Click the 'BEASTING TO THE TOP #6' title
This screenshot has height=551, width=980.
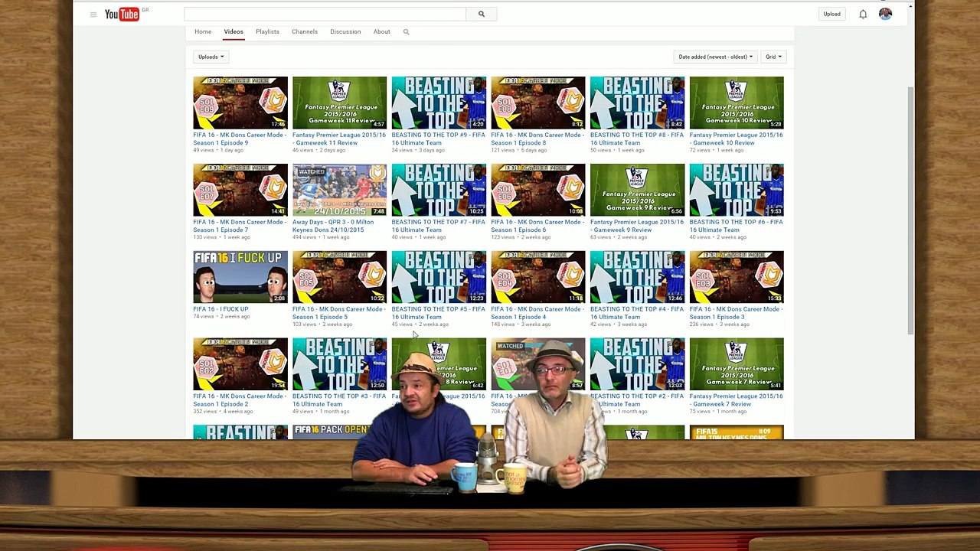[736, 226]
